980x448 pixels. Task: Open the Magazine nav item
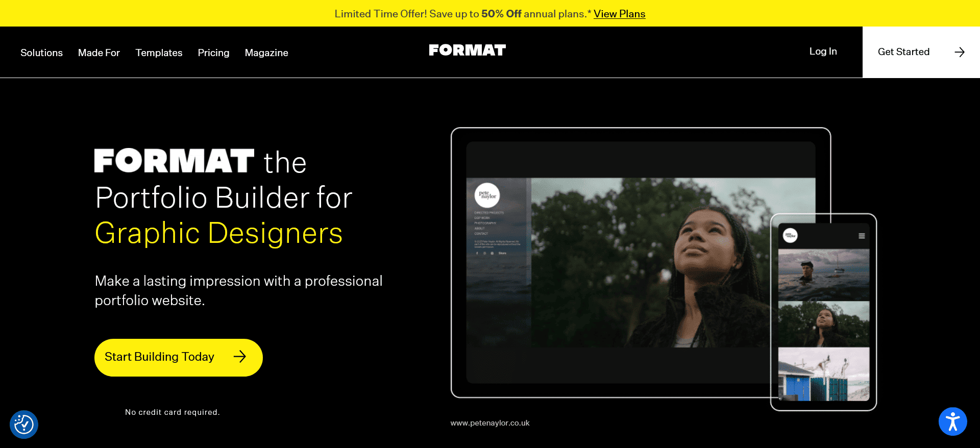266,53
